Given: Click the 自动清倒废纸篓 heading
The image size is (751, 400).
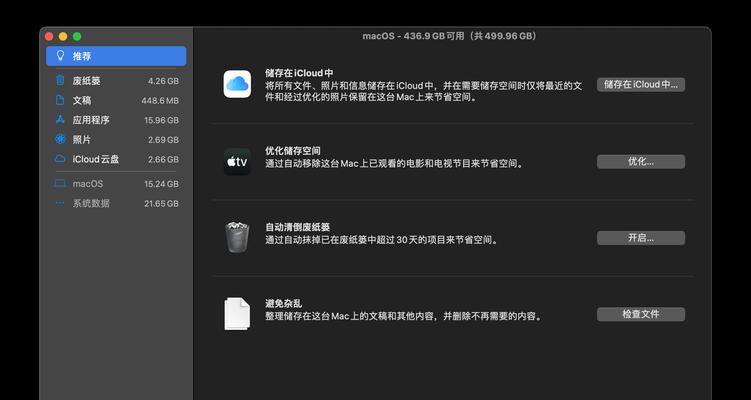Looking at the screenshot, I should (x=297, y=227).
